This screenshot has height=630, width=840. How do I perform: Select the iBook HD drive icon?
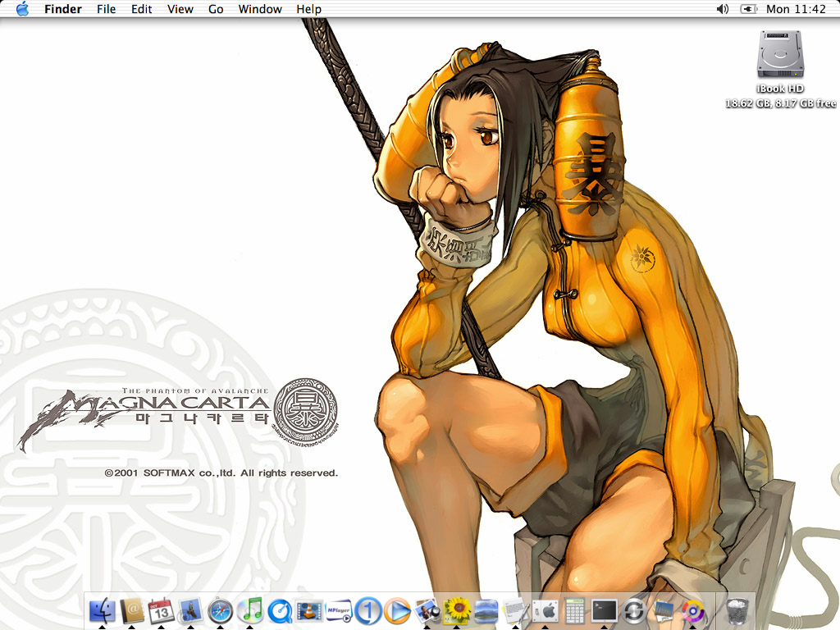pos(781,54)
